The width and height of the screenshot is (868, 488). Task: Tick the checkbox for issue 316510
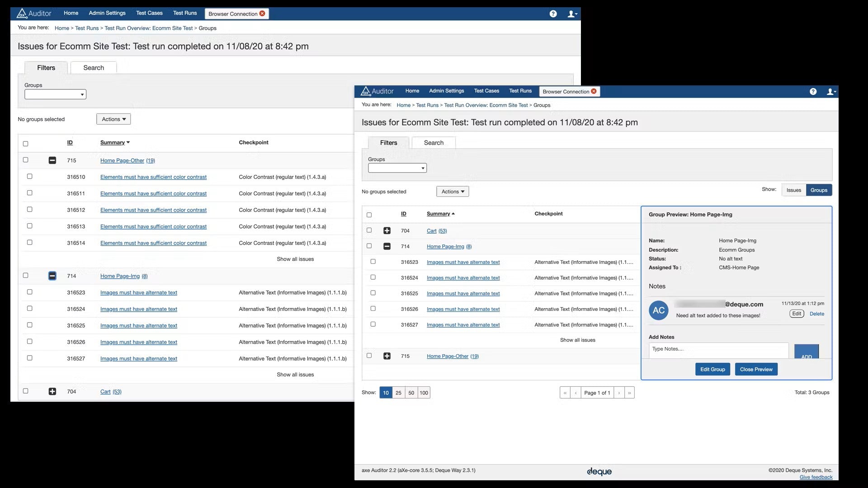coord(30,177)
